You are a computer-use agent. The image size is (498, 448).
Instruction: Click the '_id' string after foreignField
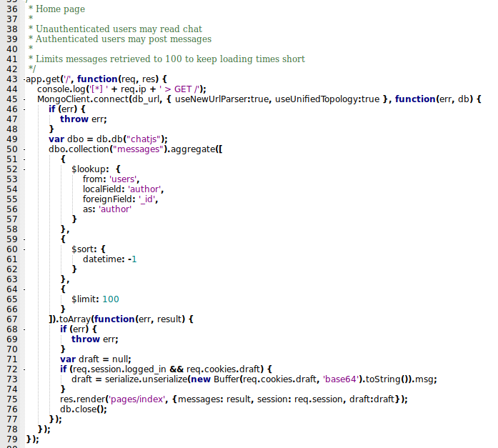point(146,199)
